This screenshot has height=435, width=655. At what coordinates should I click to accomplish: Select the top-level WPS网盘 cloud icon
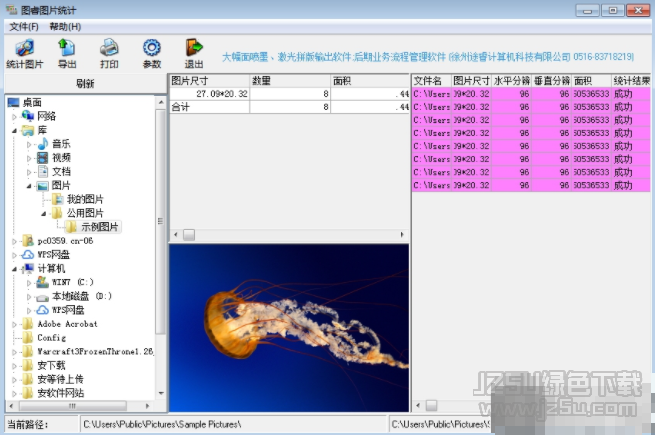tap(28, 254)
